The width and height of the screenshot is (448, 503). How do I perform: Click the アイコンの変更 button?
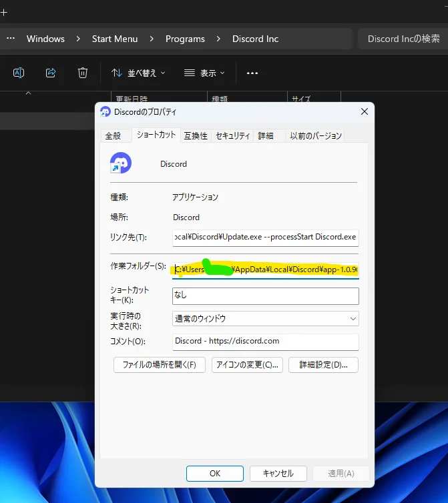click(x=247, y=365)
